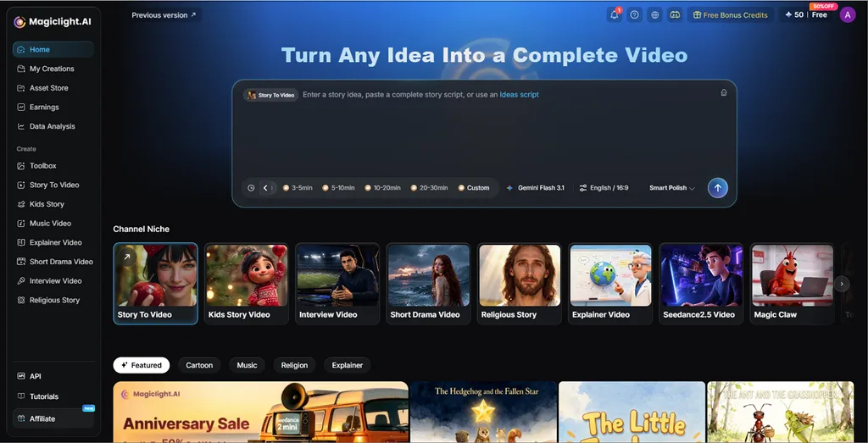Select the Featured tab
Viewport: 868px width, 443px height.
point(142,365)
